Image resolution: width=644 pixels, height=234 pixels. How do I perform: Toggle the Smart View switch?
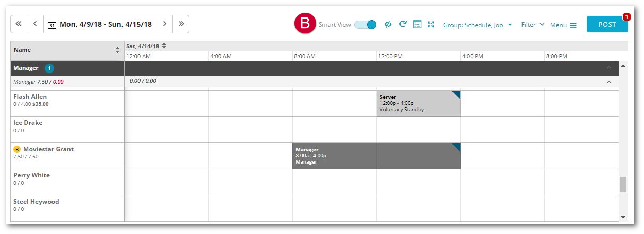[365, 25]
